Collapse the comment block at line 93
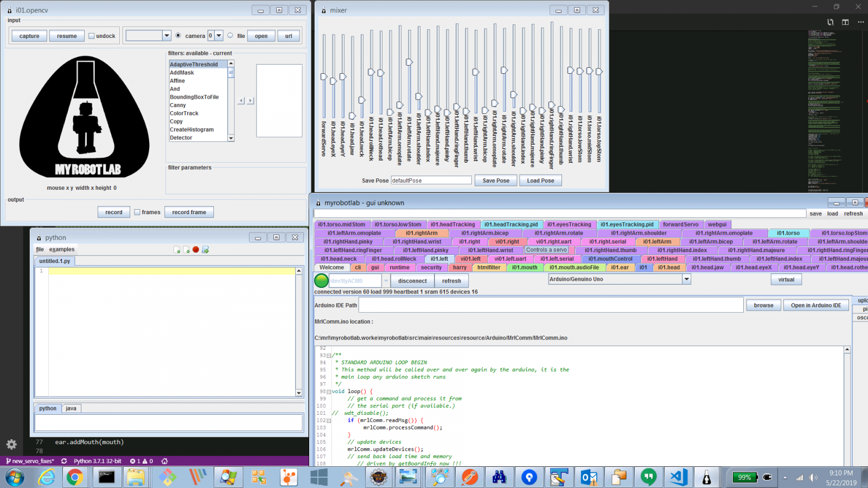The height and width of the screenshot is (488, 868). click(x=329, y=356)
